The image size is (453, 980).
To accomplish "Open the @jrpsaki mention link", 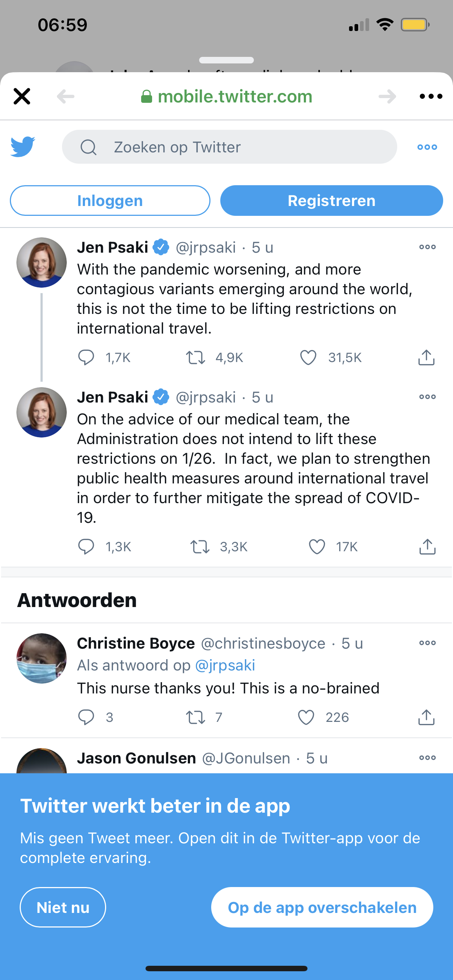I will coord(225,665).
